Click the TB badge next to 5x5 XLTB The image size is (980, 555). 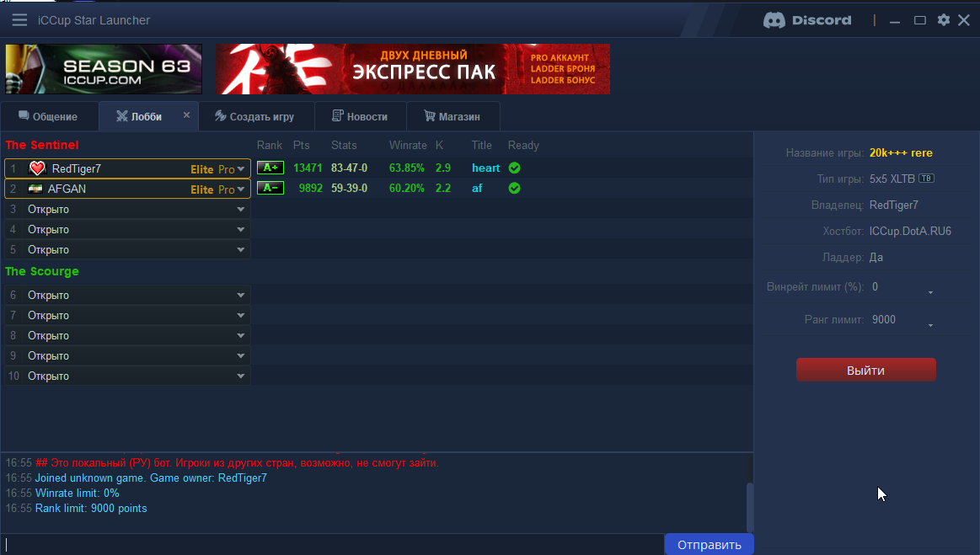coord(926,179)
